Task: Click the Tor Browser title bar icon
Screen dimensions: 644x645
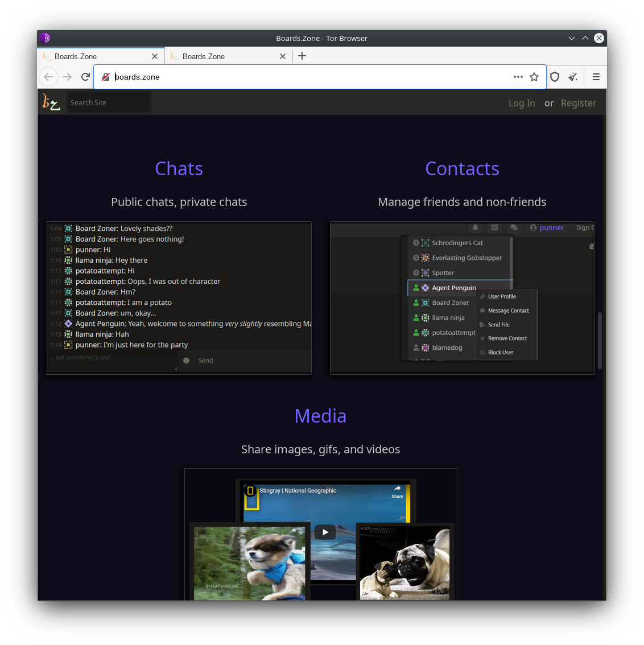Action: 45,38
